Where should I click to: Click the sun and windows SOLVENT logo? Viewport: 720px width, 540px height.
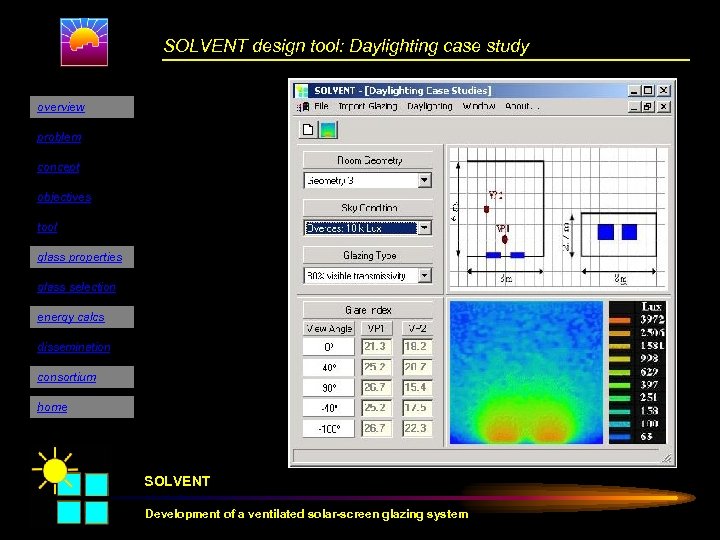pyautogui.click(x=71, y=485)
